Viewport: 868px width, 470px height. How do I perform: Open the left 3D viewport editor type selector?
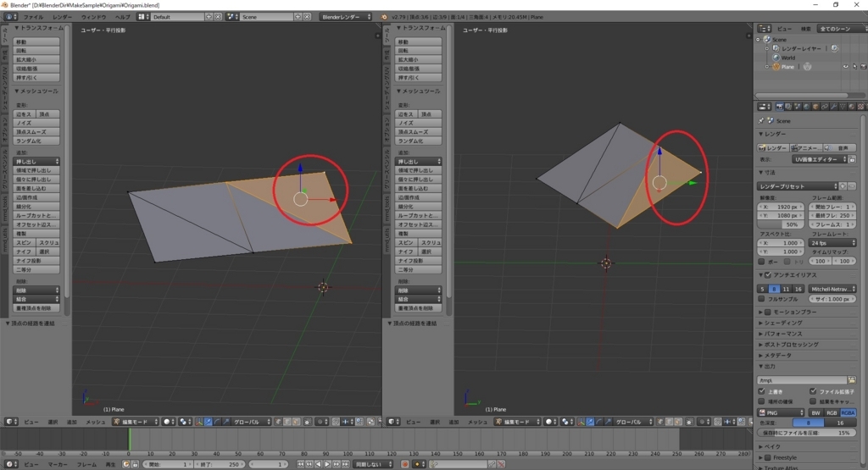[x=10, y=422]
